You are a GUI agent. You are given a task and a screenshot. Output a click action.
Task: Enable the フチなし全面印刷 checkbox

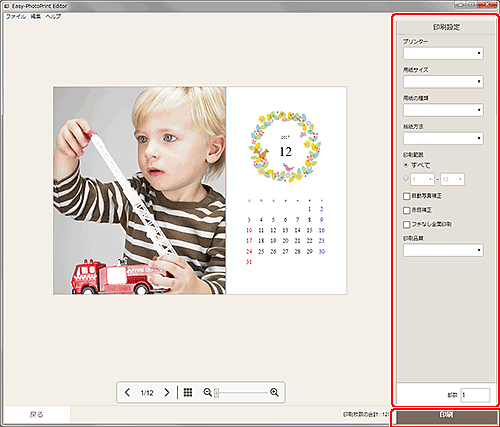tap(406, 225)
